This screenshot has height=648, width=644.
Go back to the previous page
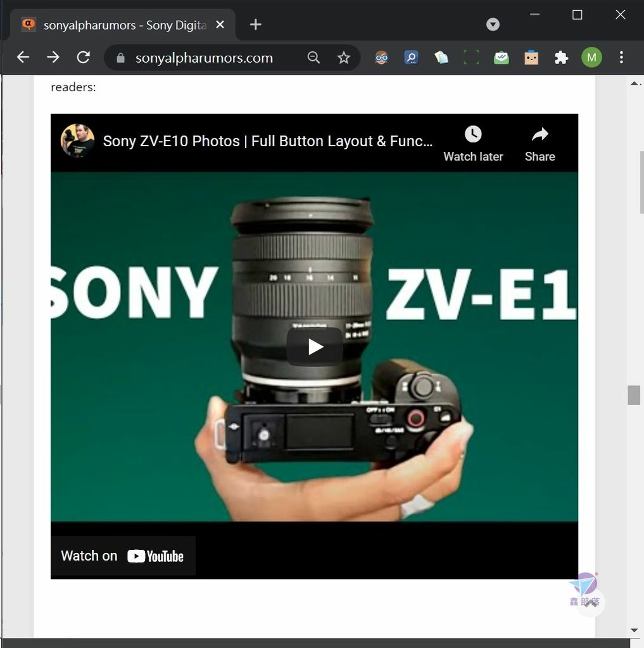[x=23, y=57]
